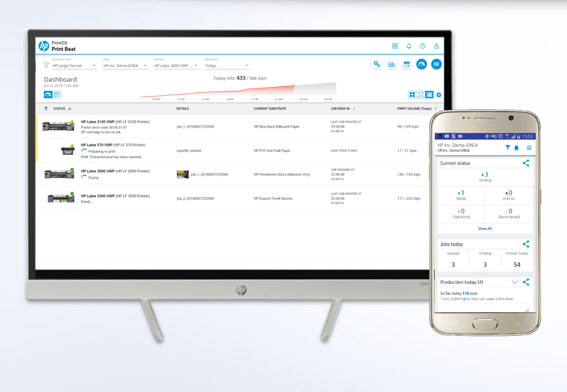The width and height of the screenshot is (567, 392).
Task: Tap the bell icon in the phone app
Action: pyautogui.click(x=517, y=147)
